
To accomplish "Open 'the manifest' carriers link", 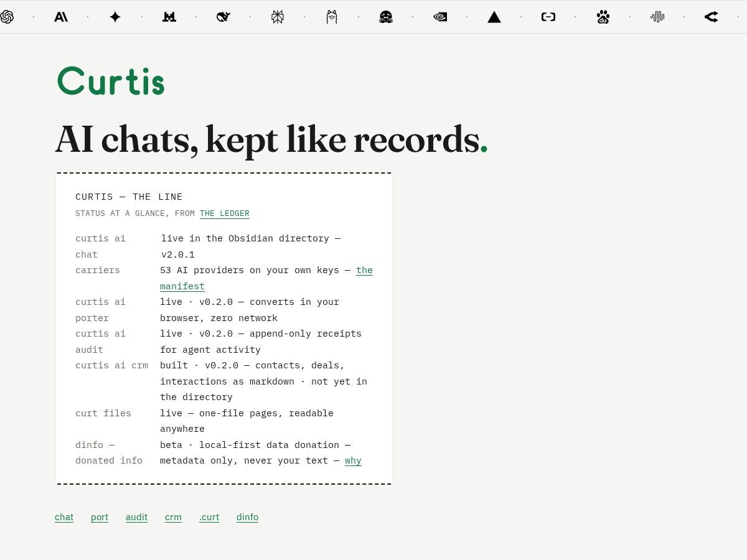I will point(266,278).
